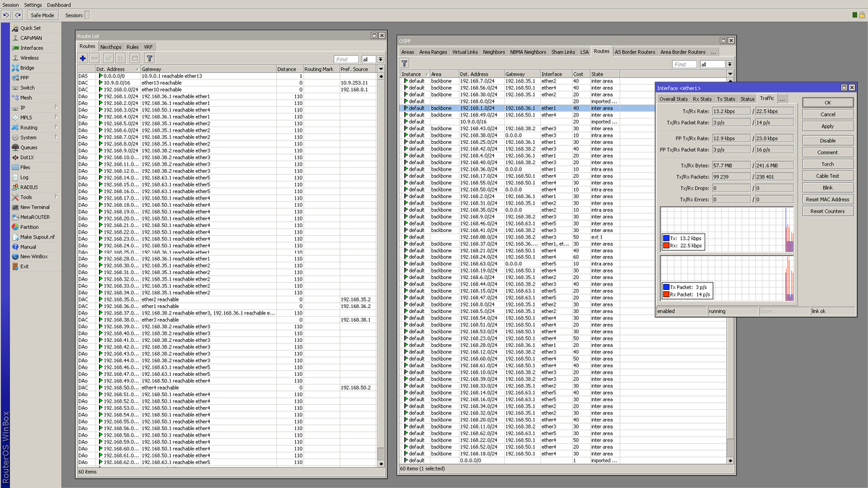The width and height of the screenshot is (868, 488).
Task: Click the Reset Counters button
Action: tap(827, 211)
